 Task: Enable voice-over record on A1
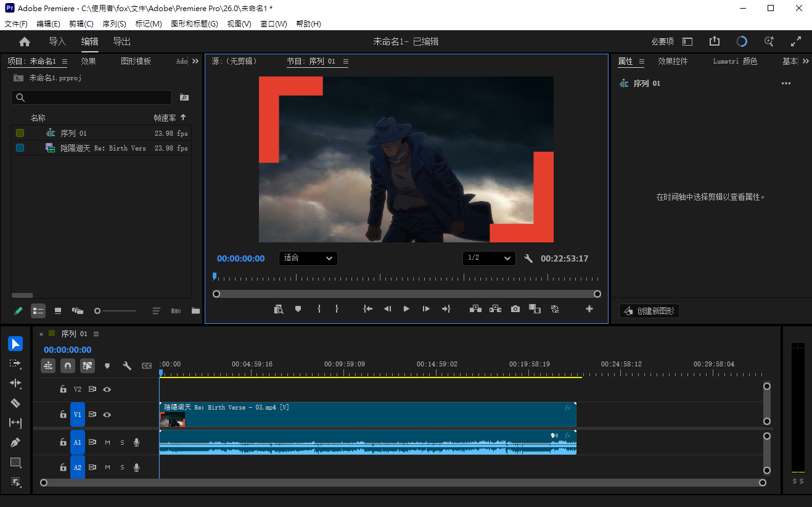click(136, 442)
